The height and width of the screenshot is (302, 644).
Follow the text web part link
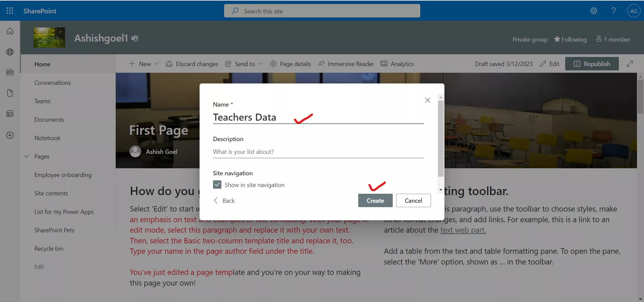click(463, 230)
